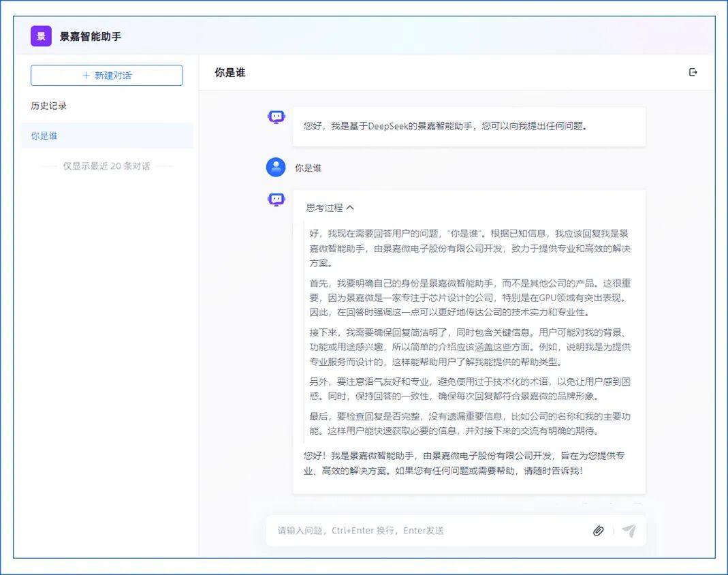
Task: Open a new conversation with 新建对话
Action: [106, 75]
